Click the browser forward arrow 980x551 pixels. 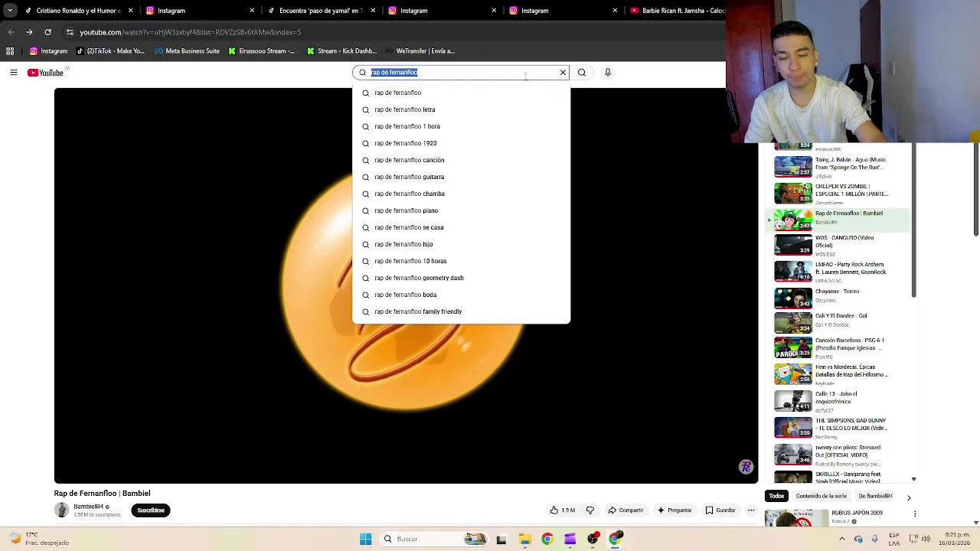pos(29,32)
